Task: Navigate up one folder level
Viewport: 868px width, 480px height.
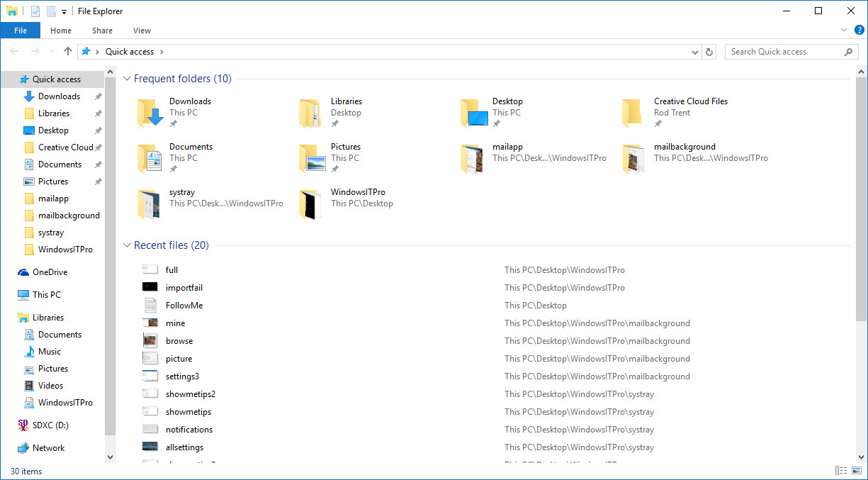Action: tap(67, 51)
